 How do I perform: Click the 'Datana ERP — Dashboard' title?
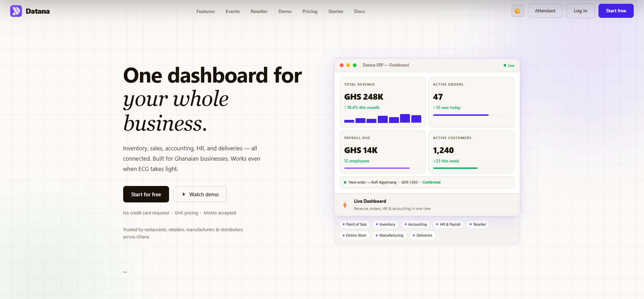click(386, 65)
